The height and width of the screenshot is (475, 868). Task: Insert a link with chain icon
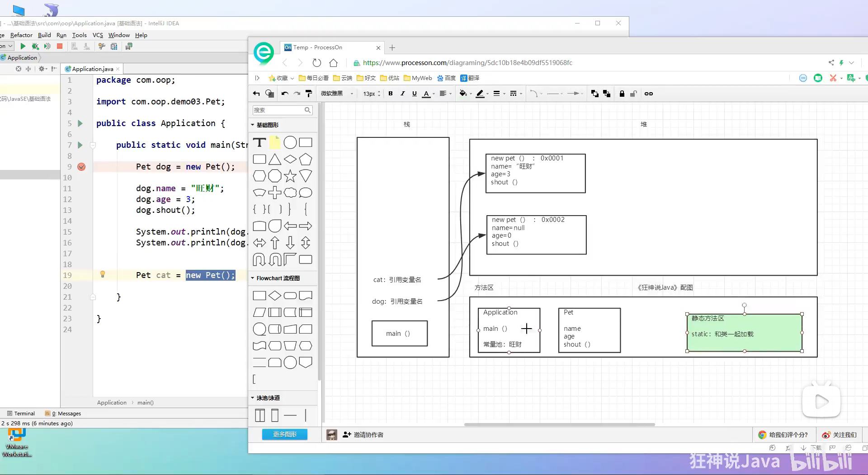coord(648,94)
